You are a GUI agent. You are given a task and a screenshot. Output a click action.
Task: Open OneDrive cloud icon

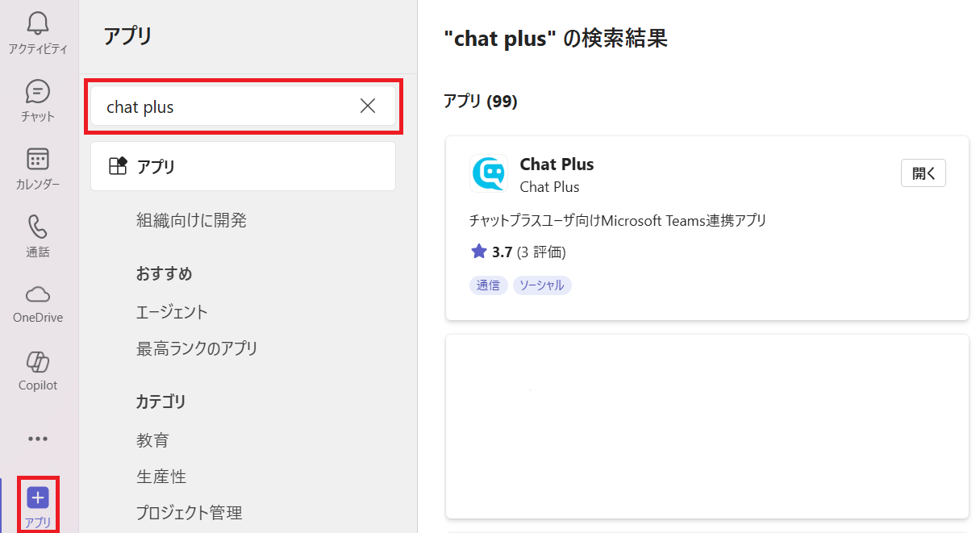pos(38,294)
